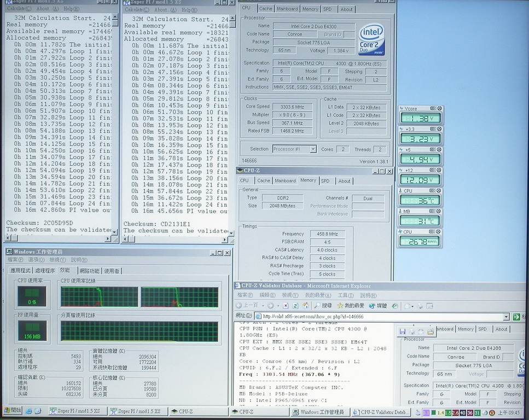
Task: Launch Internet Explorer from quick launch
Action: coord(28,412)
